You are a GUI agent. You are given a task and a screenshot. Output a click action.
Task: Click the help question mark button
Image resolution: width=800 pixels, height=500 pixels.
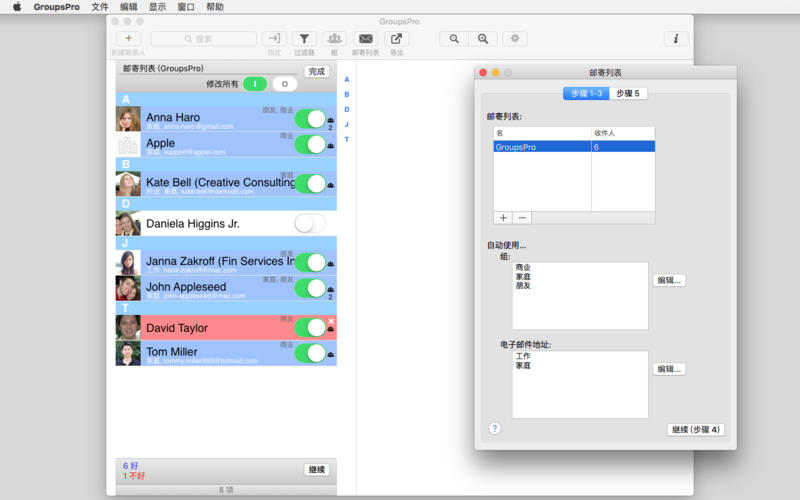(x=494, y=429)
